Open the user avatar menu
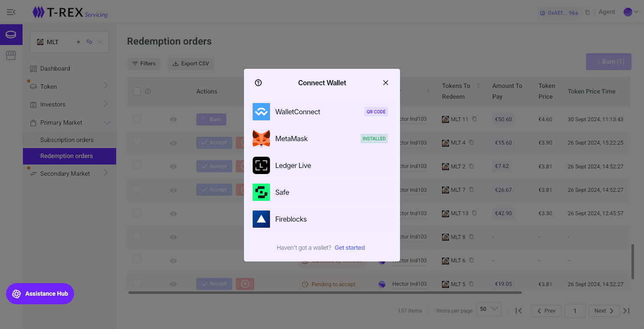644x329 pixels. click(x=631, y=12)
